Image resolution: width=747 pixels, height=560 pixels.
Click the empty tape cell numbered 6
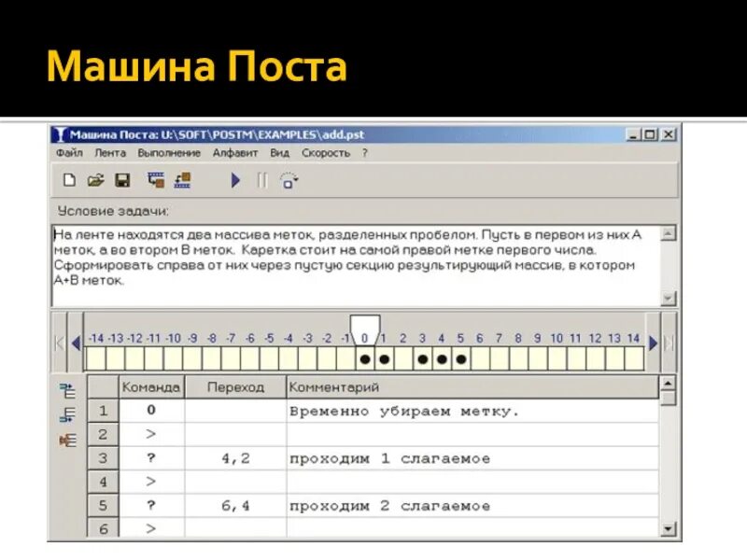click(x=480, y=359)
